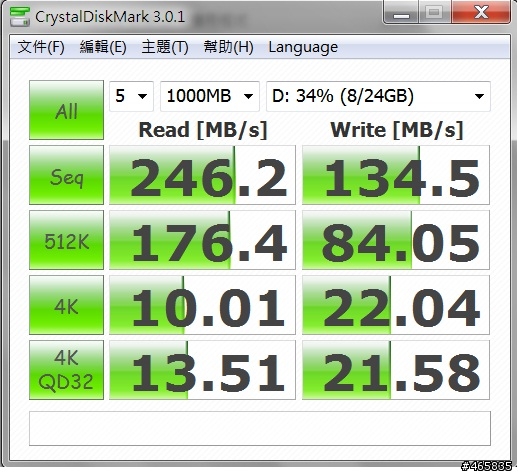Click the empty comment field at the bottom

[260, 429]
